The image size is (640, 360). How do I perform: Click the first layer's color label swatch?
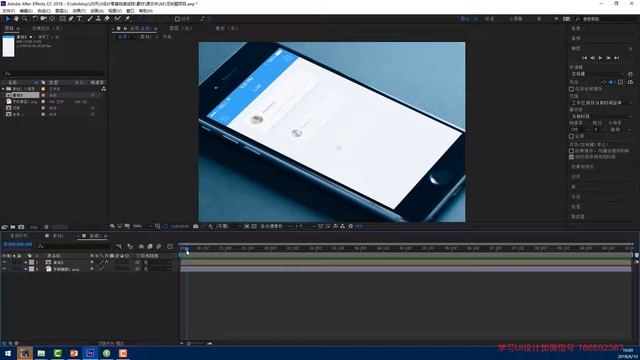coord(31,262)
